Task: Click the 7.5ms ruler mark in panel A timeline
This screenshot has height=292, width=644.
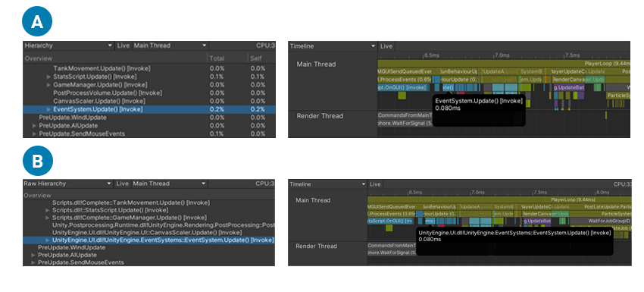Action: [572, 55]
